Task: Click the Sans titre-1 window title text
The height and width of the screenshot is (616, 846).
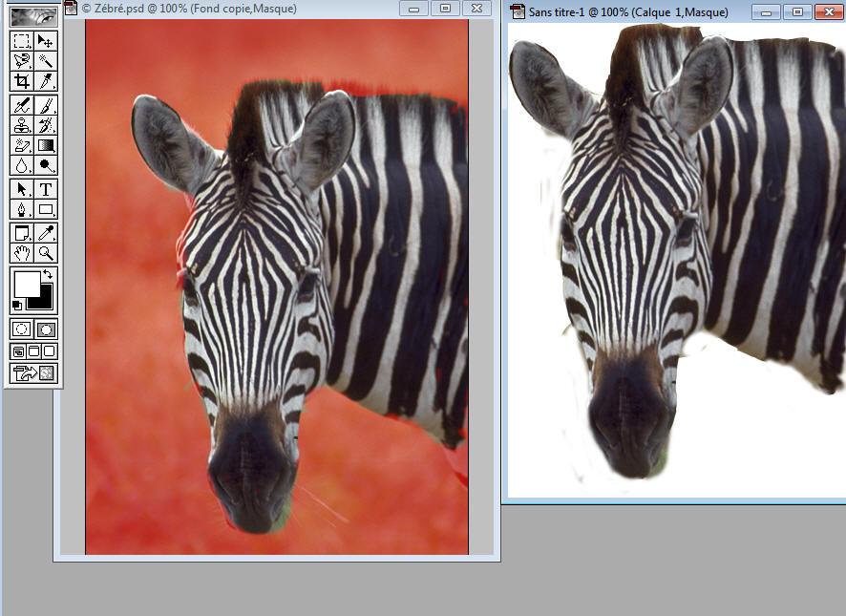Action: click(x=628, y=11)
